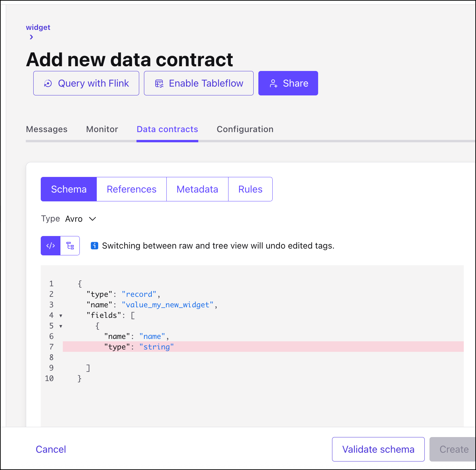476x470 pixels.
Task: Click the Tableflow table icon
Action: pyautogui.click(x=159, y=83)
